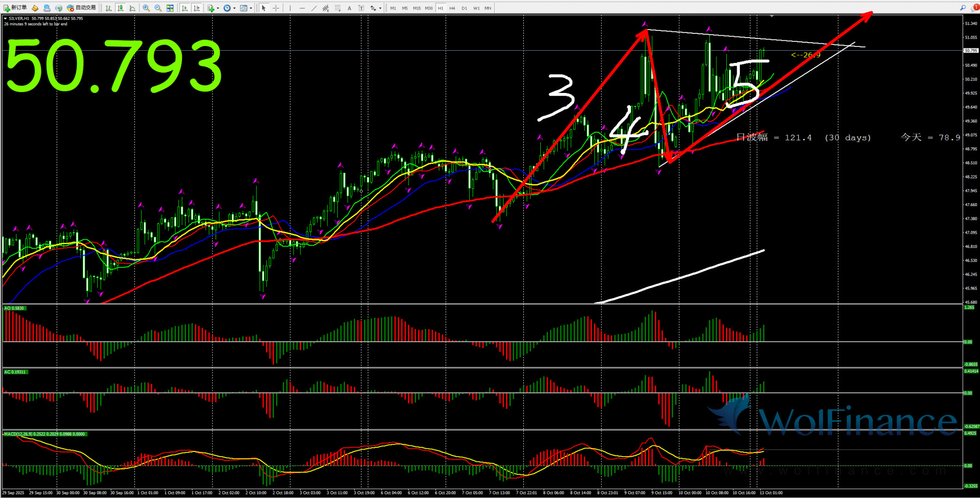Zoom out of the chart
The width and height of the screenshot is (980, 498).
(x=158, y=8)
